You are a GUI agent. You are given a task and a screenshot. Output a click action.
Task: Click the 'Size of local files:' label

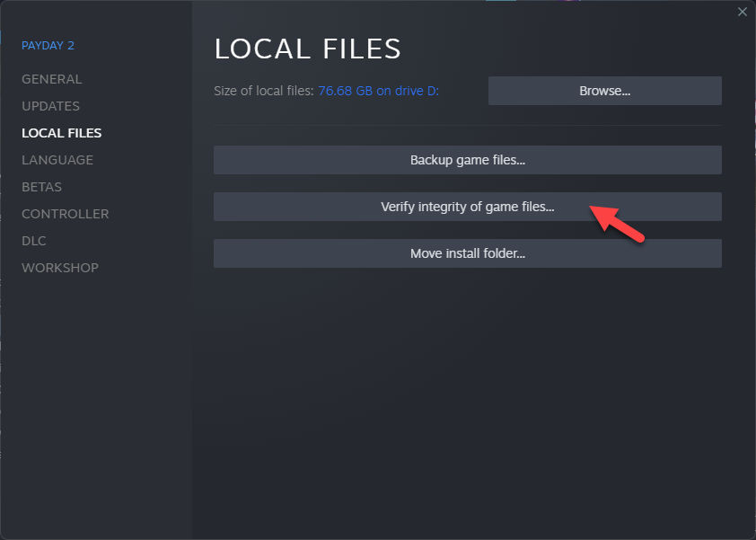(x=264, y=91)
